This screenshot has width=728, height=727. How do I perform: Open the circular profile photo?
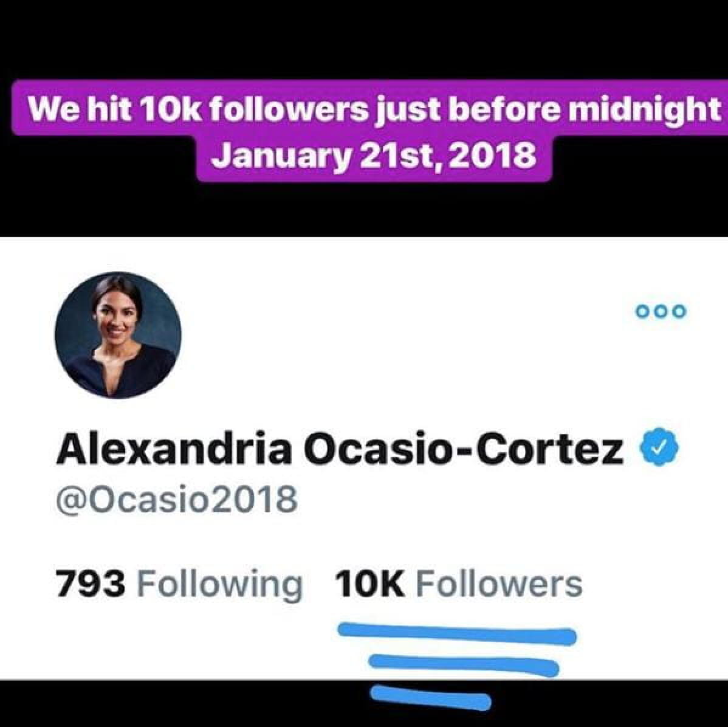point(118,335)
